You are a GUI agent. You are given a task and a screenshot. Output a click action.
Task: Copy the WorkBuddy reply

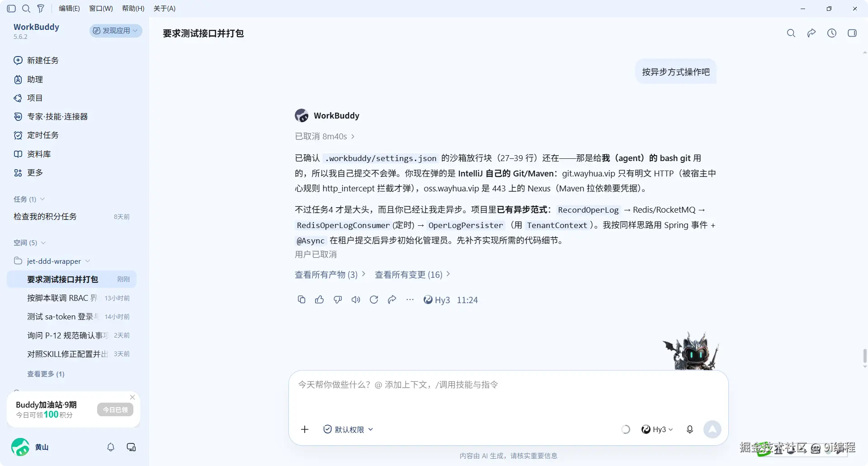click(x=302, y=300)
